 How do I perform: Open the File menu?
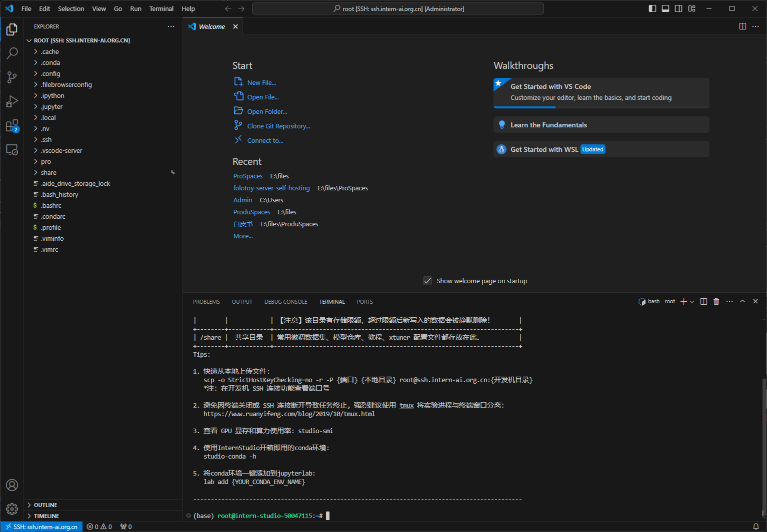26,8
